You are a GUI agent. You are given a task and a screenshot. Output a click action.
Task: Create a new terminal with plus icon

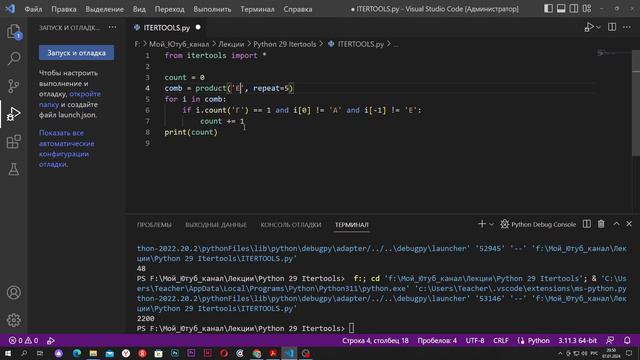pos(482,224)
